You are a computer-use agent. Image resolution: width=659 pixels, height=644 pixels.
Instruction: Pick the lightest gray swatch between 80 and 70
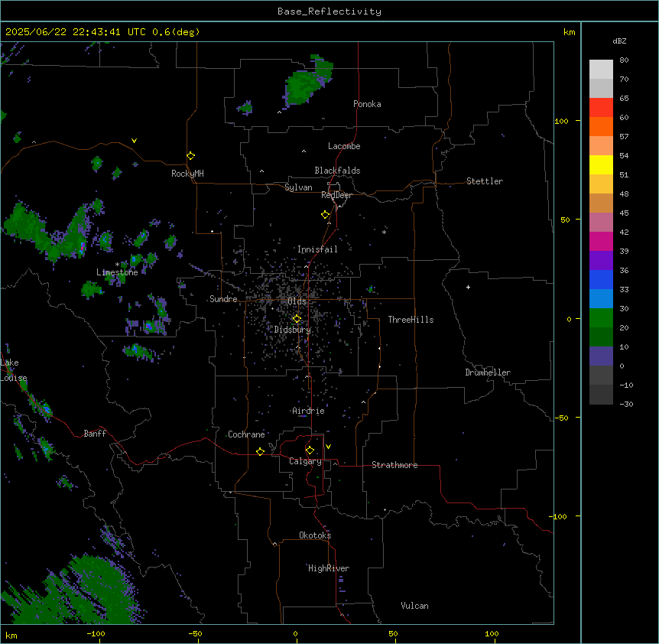[601, 70]
